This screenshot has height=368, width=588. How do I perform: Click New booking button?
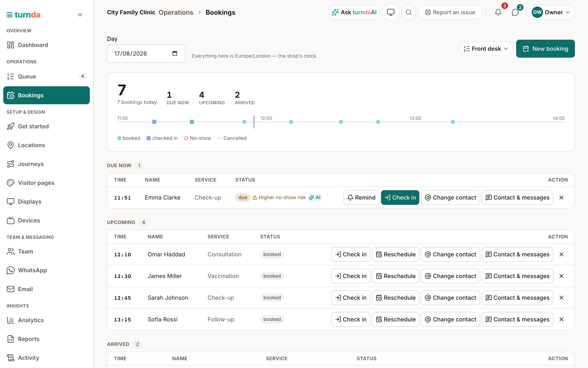[x=545, y=49]
